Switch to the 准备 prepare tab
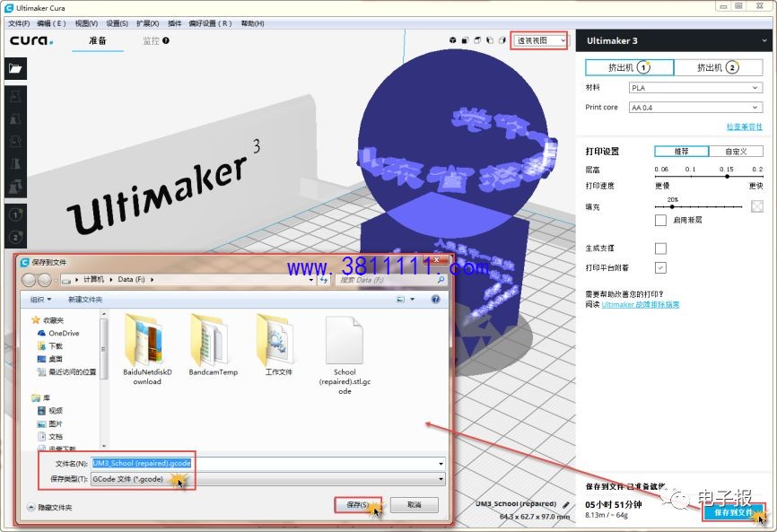 (98, 40)
